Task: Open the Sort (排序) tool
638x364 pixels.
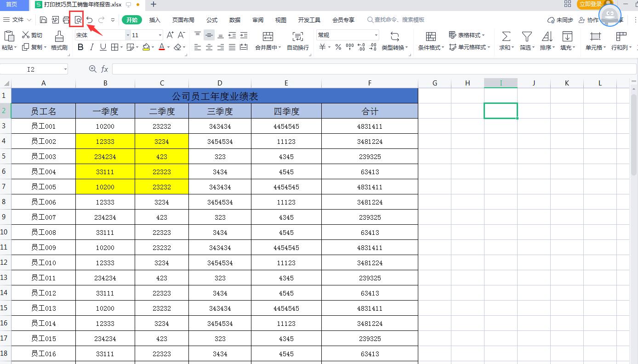Action: pyautogui.click(x=547, y=40)
